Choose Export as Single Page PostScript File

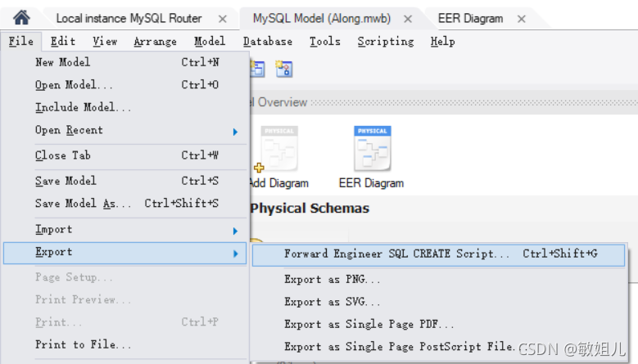point(439,347)
